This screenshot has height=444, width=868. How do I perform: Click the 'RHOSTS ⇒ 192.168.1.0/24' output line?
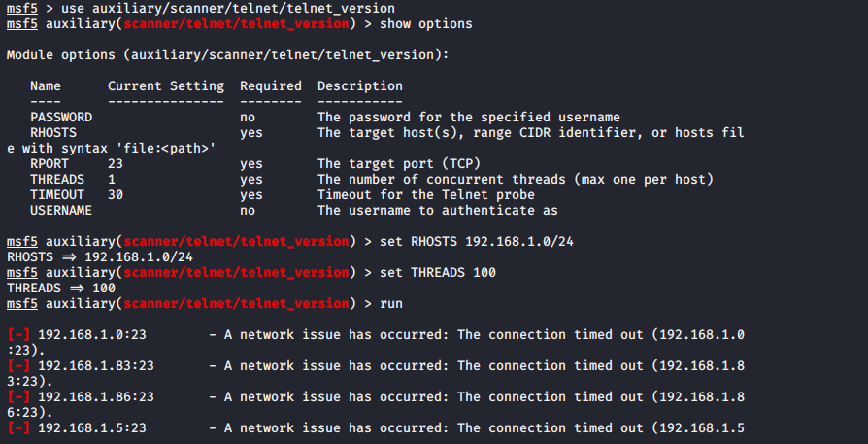click(100, 256)
